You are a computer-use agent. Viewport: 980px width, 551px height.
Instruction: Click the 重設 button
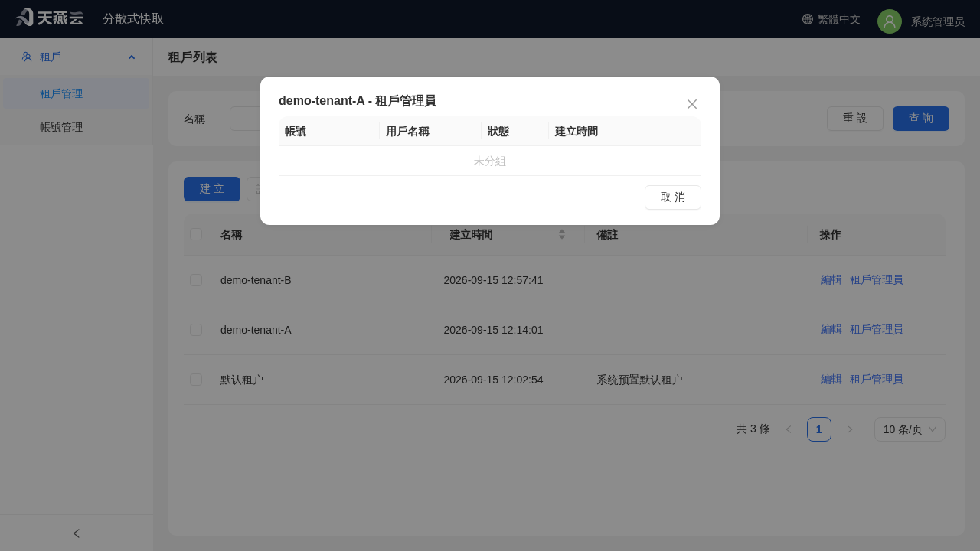click(855, 119)
